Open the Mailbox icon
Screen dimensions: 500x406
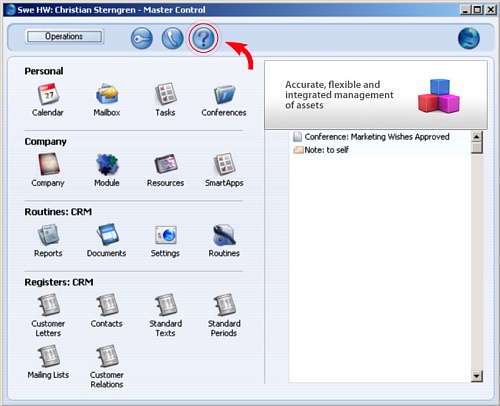[x=107, y=94]
